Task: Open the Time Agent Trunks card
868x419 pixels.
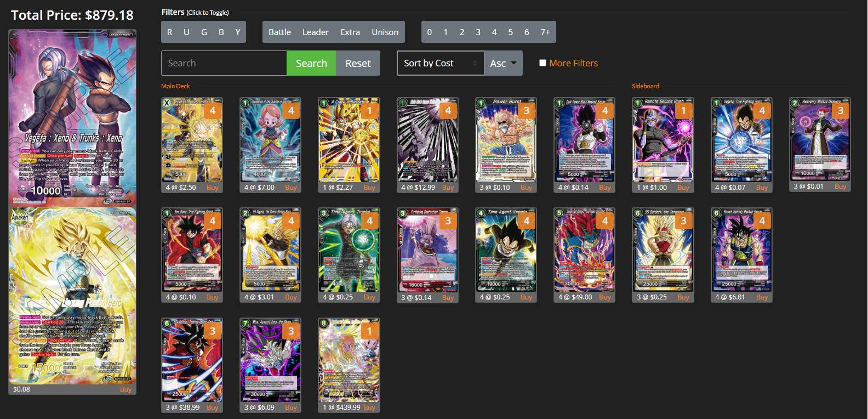Action: pyautogui.click(x=349, y=250)
